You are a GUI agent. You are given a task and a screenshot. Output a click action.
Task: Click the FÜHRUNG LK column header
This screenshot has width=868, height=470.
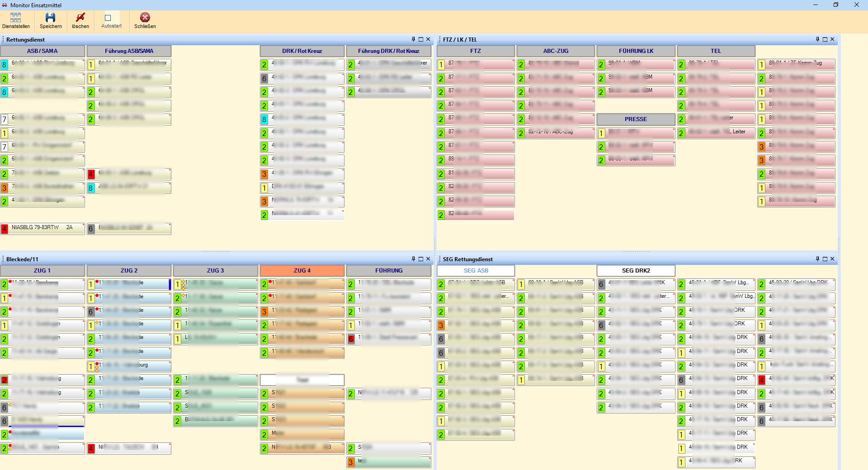tap(636, 51)
